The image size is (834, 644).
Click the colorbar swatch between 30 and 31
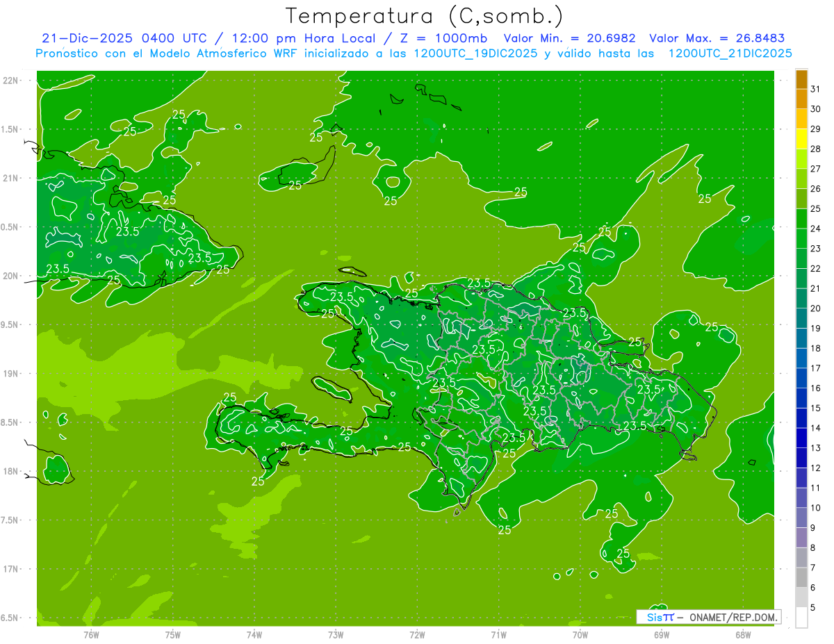click(x=801, y=99)
